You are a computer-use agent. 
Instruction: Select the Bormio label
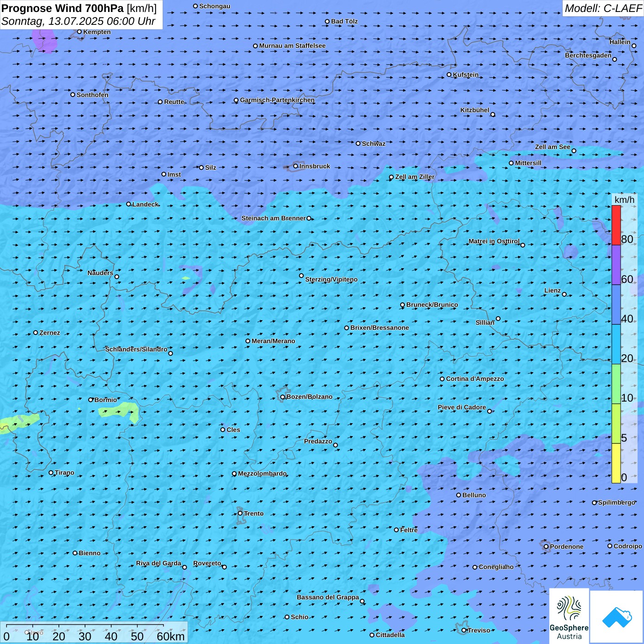(x=105, y=400)
